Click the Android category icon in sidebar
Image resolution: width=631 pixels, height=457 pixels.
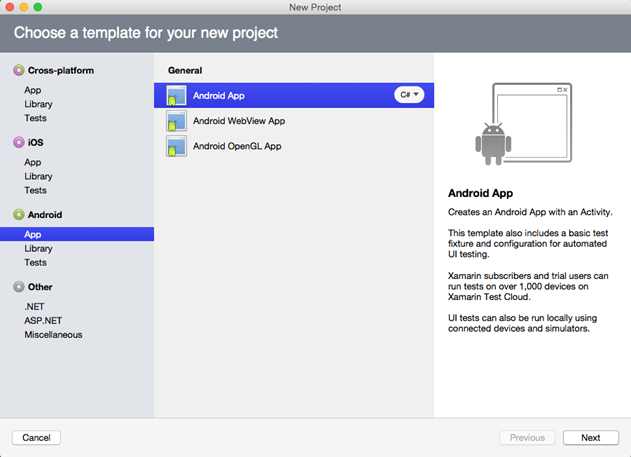tap(18, 215)
